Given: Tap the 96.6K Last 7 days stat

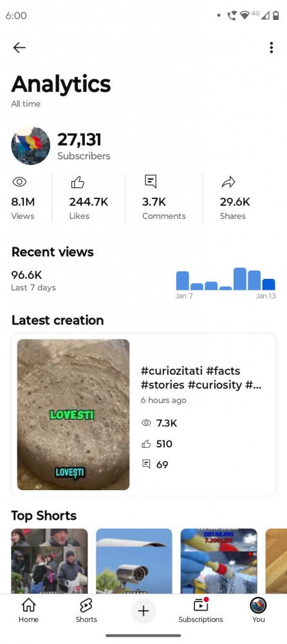Looking at the screenshot, I should click(x=33, y=281).
